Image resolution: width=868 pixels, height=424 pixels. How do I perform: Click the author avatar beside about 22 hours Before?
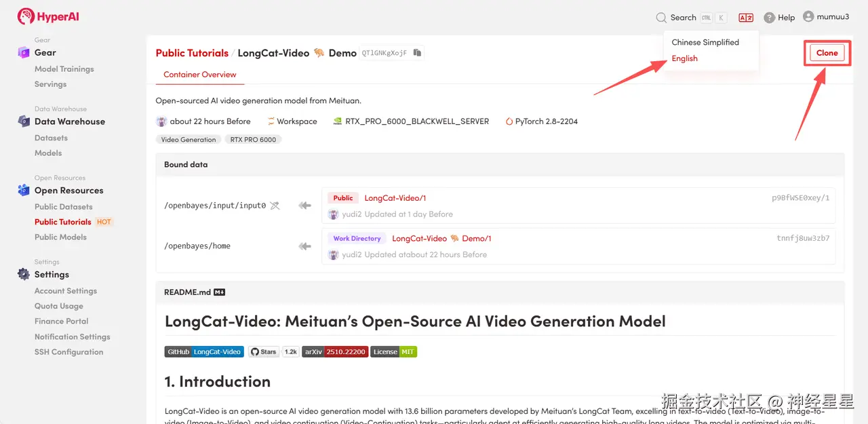tap(161, 121)
